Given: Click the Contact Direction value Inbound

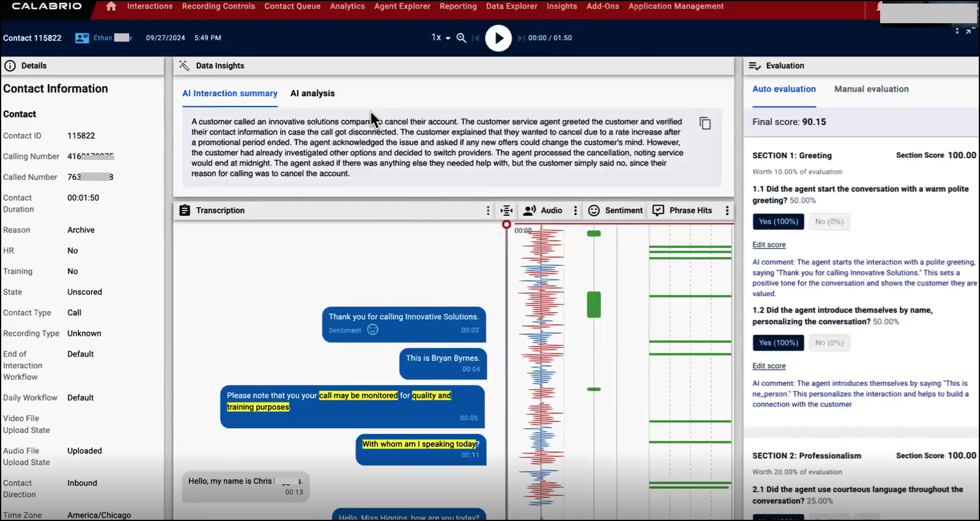Looking at the screenshot, I should coord(82,483).
